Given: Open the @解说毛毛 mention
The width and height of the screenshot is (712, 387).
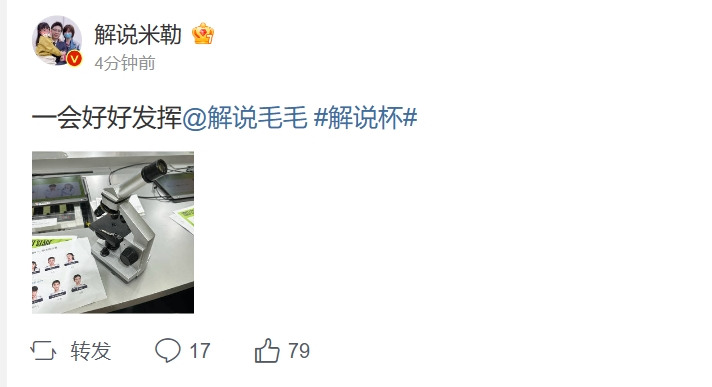Looking at the screenshot, I should click(x=245, y=118).
